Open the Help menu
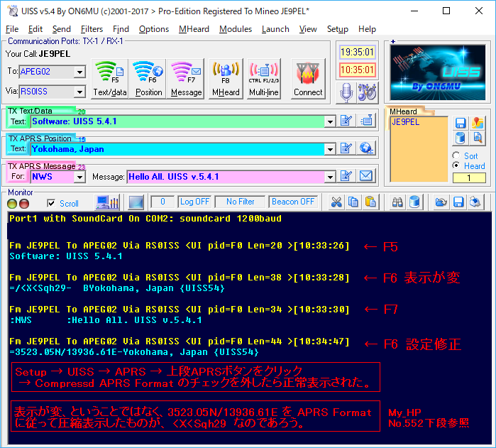 [367, 29]
